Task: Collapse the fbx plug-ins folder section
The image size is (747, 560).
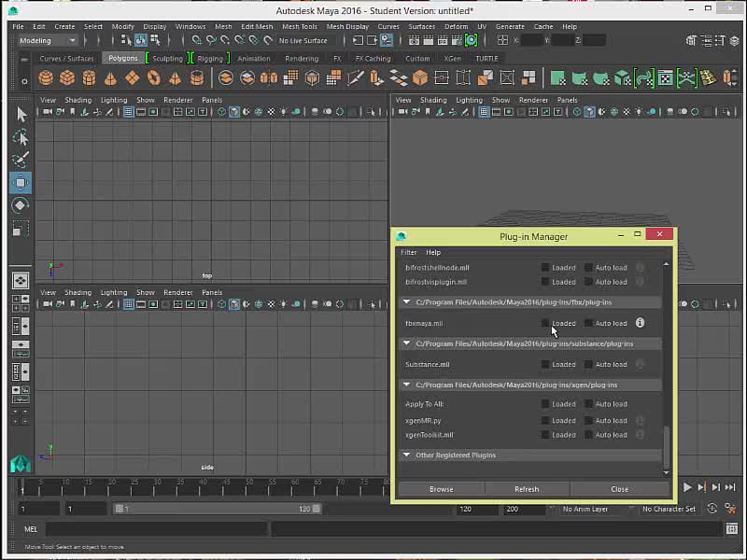Action: (406, 301)
